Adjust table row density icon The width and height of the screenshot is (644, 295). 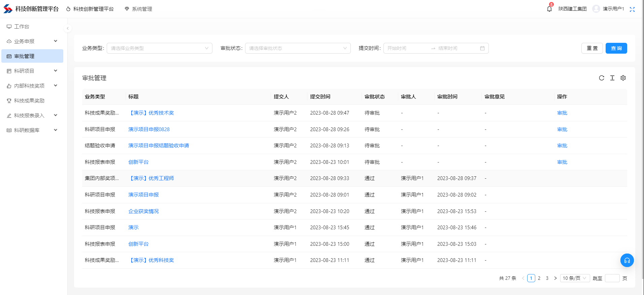click(612, 78)
